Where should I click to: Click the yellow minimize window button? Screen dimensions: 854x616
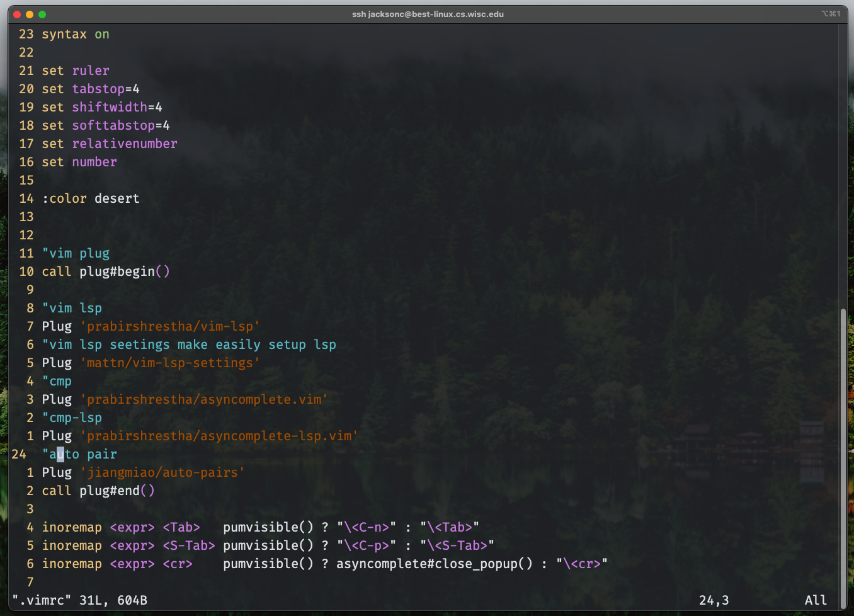[x=30, y=14]
